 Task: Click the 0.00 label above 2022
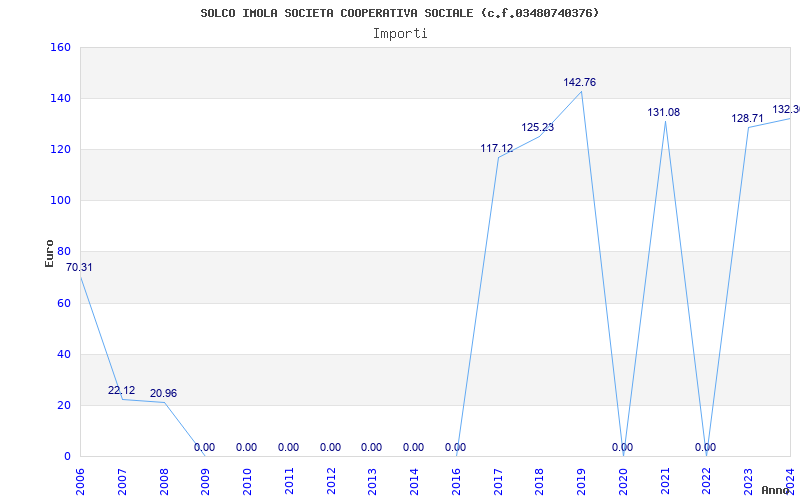tap(705, 447)
